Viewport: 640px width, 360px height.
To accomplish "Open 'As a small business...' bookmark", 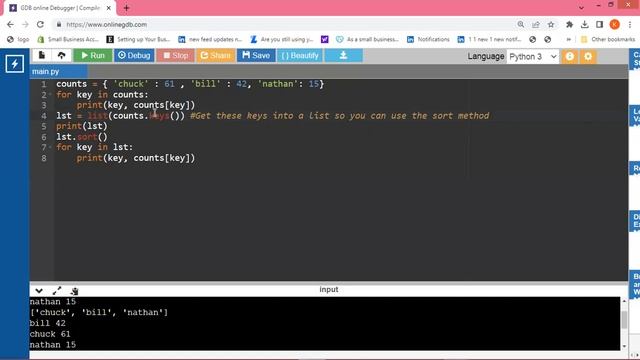I will coord(367,39).
